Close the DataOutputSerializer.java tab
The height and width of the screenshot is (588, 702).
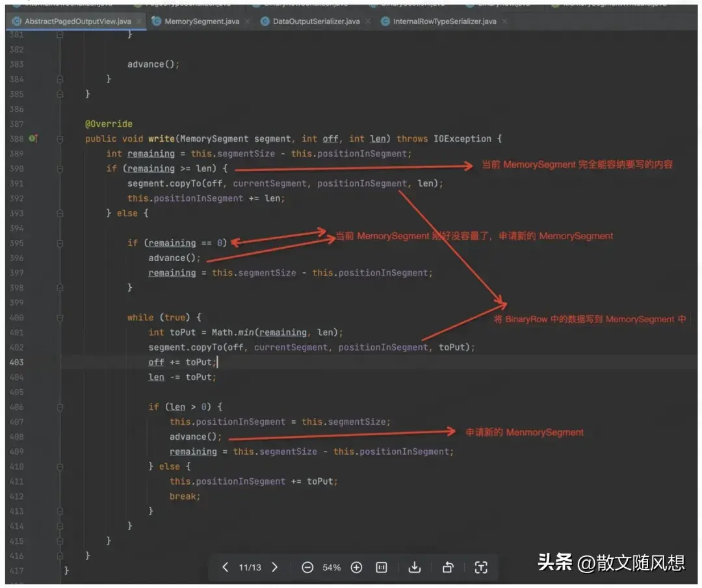[368, 21]
